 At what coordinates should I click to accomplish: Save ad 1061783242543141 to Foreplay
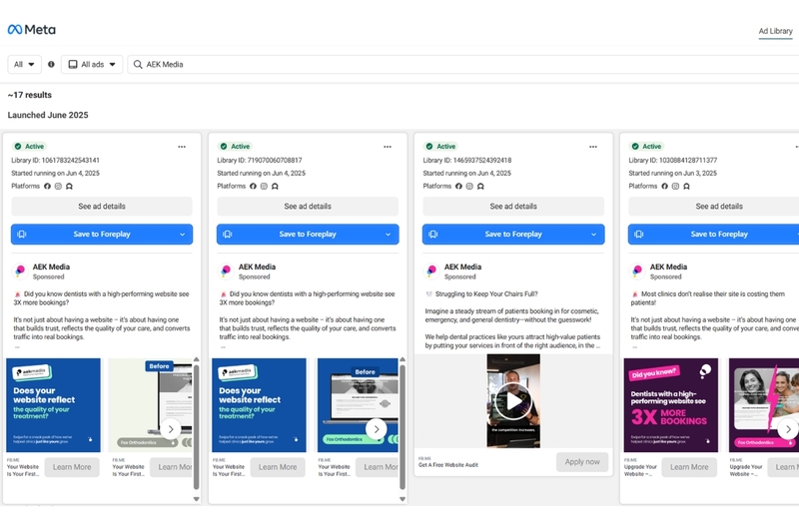pos(102,235)
